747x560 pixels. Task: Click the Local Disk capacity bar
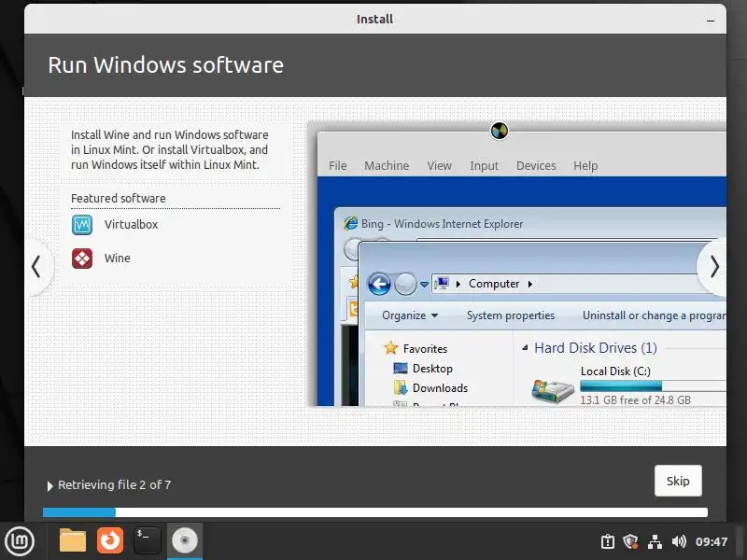(653, 385)
